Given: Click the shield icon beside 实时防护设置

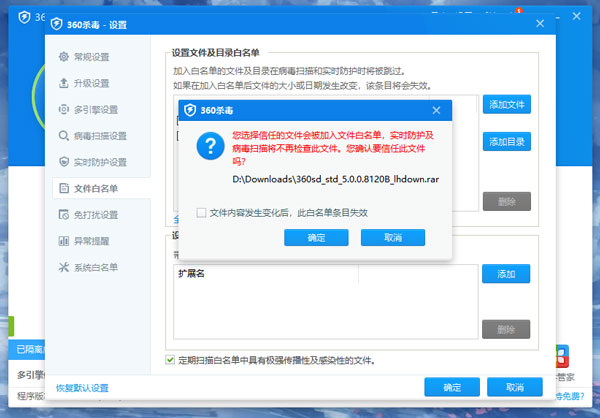Looking at the screenshot, I should [64, 162].
